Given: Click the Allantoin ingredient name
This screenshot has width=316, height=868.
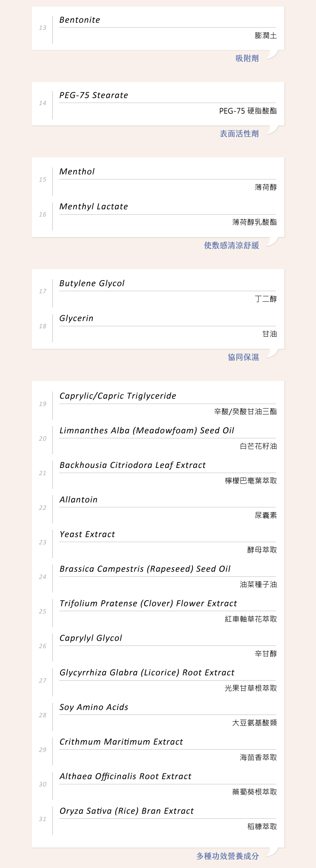Looking at the screenshot, I should pos(79,500).
